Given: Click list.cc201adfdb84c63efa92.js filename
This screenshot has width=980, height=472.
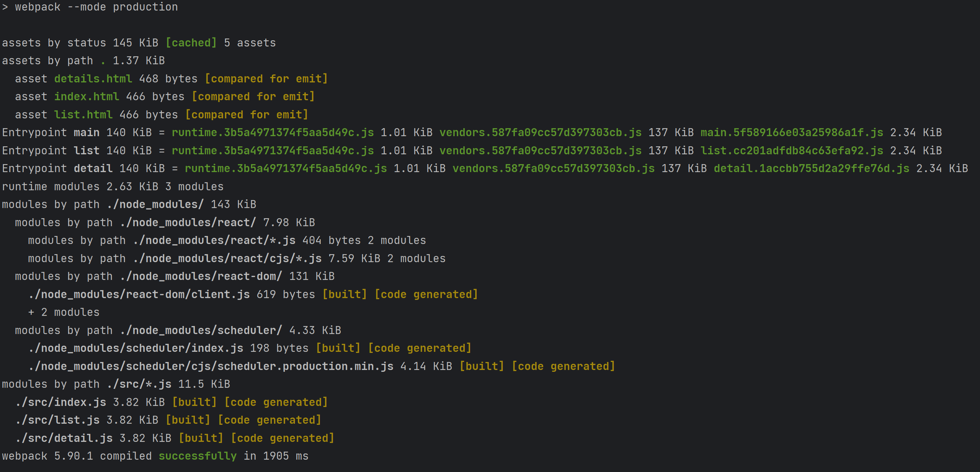Looking at the screenshot, I should (792, 151).
